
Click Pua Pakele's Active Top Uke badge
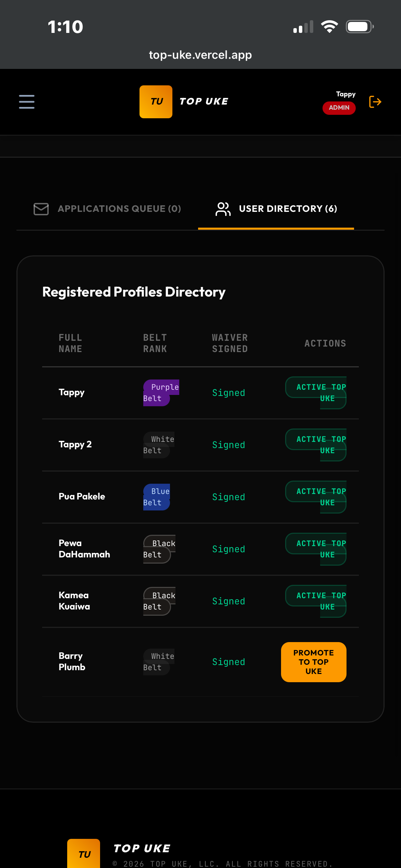[316, 497]
